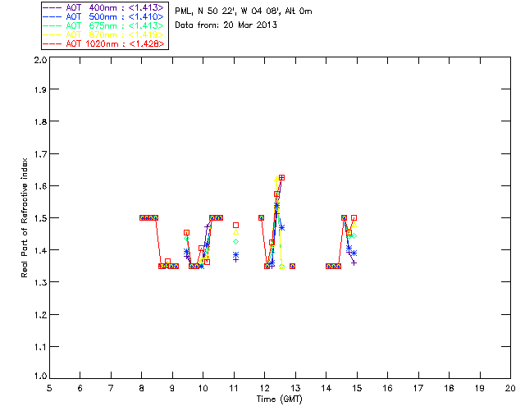Screen dimensions: 525x420
Task: Click the y-axis tick label 1.1
Action: click(40, 347)
